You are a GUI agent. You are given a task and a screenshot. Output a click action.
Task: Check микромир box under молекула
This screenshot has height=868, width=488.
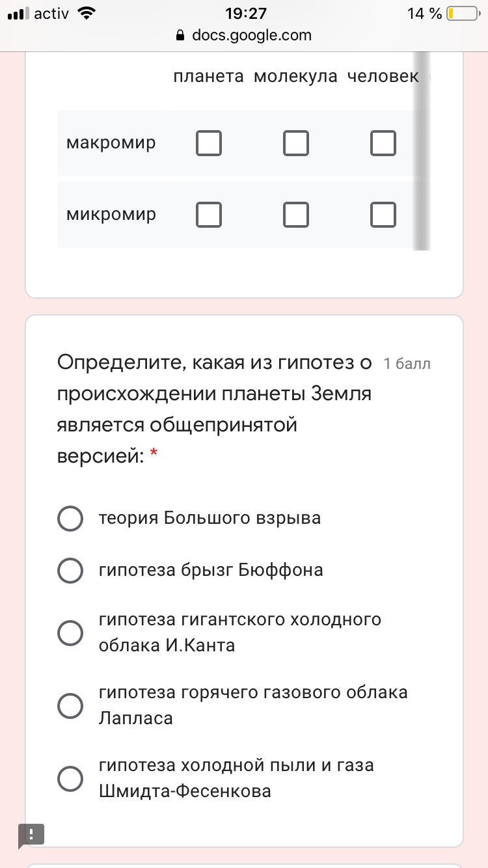point(296,215)
